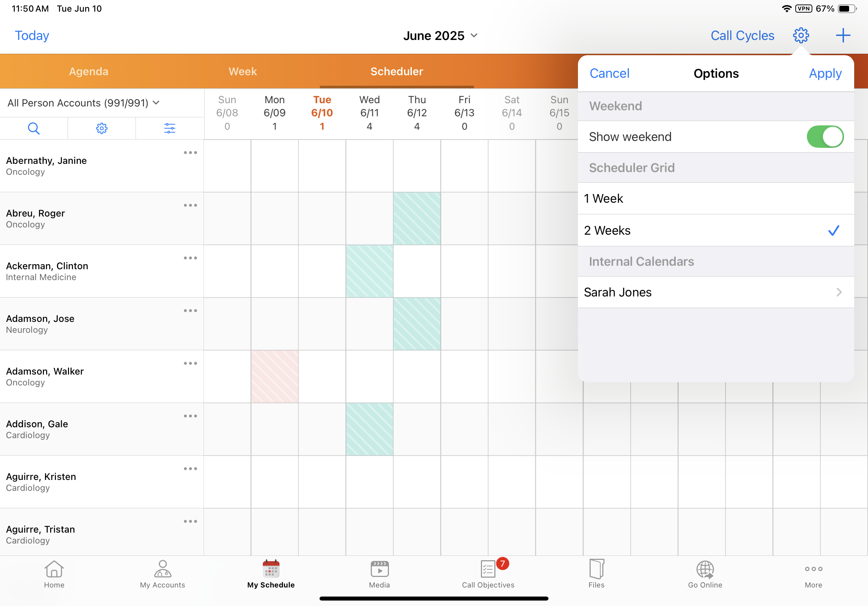This screenshot has width=868, height=606.
Task: Open My Accounts from bottom bar
Action: (x=162, y=574)
